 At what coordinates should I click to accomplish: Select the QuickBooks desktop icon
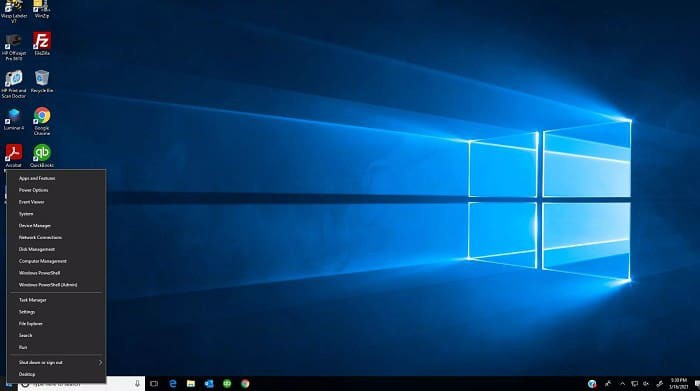coord(42,156)
